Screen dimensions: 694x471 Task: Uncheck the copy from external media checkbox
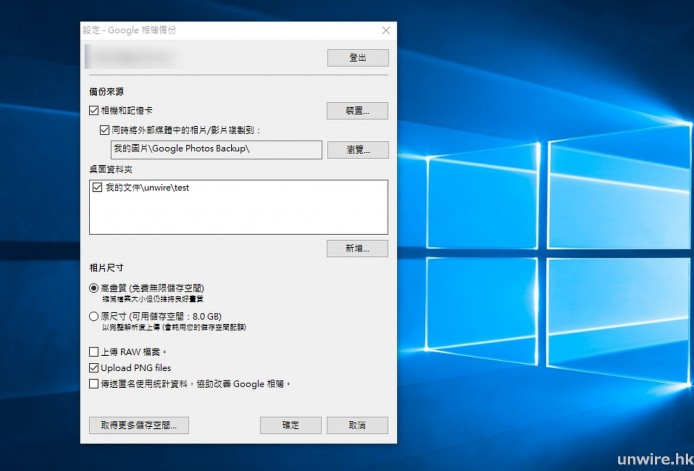(x=105, y=130)
